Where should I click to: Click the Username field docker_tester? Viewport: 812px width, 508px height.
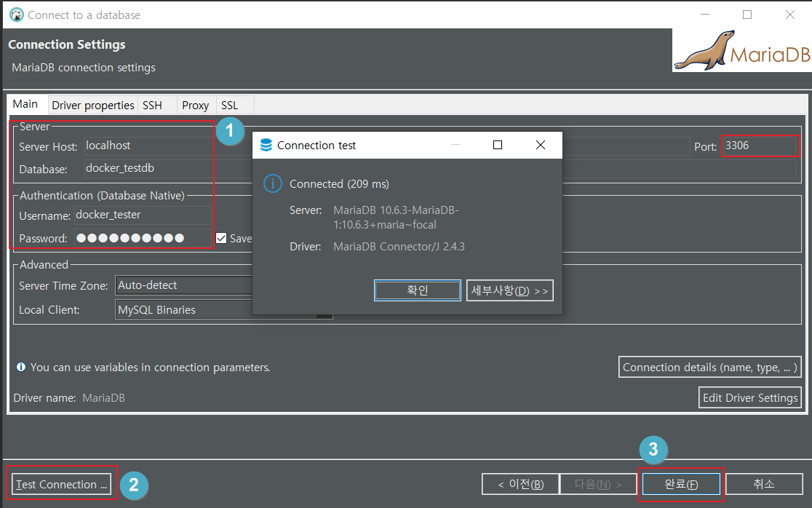point(143,215)
